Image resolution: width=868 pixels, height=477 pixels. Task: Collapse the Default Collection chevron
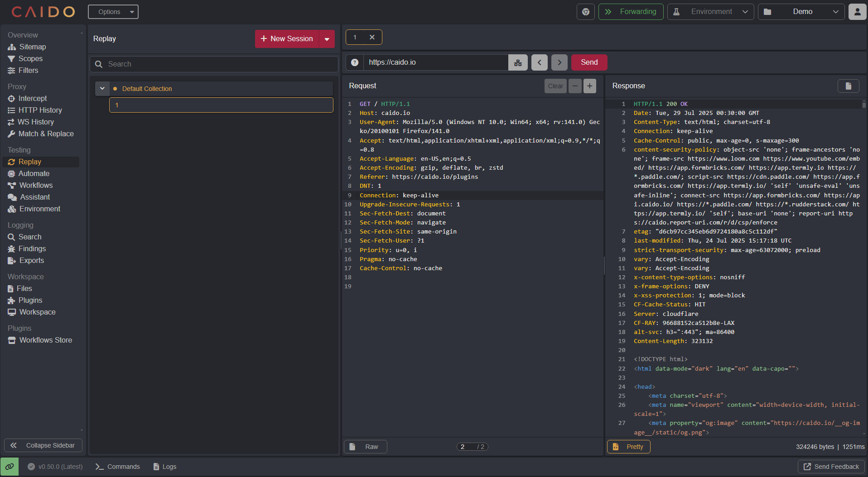102,89
